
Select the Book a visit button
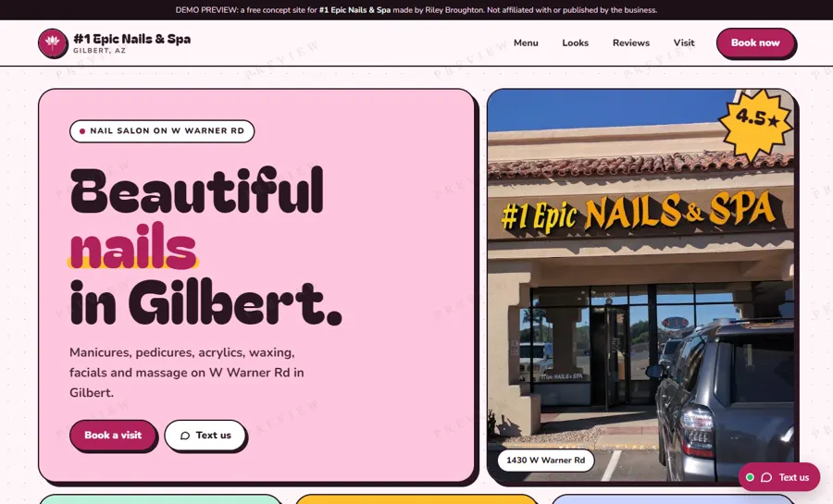[113, 435]
